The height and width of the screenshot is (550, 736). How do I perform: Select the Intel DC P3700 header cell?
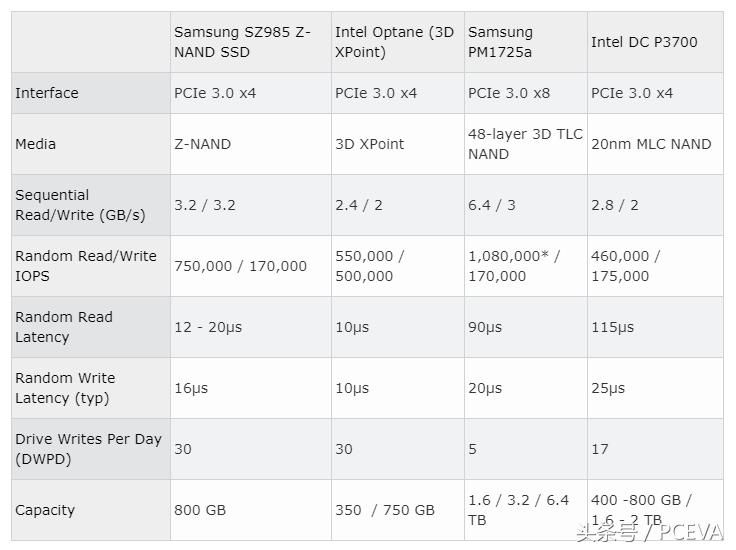tap(644, 42)
